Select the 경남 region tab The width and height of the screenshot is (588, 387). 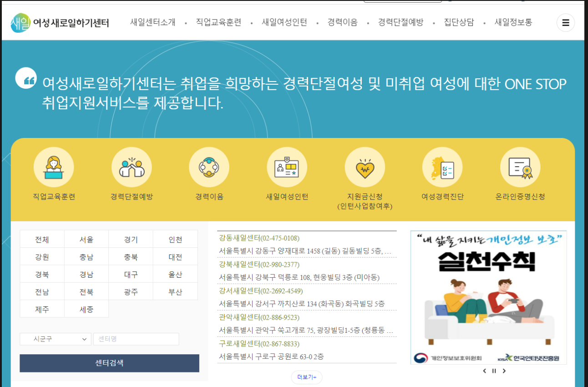pos(86,274)
